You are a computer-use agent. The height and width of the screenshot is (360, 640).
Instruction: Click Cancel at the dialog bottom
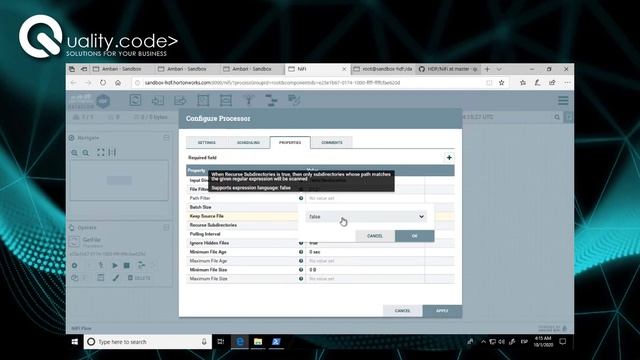coord(402,311)
